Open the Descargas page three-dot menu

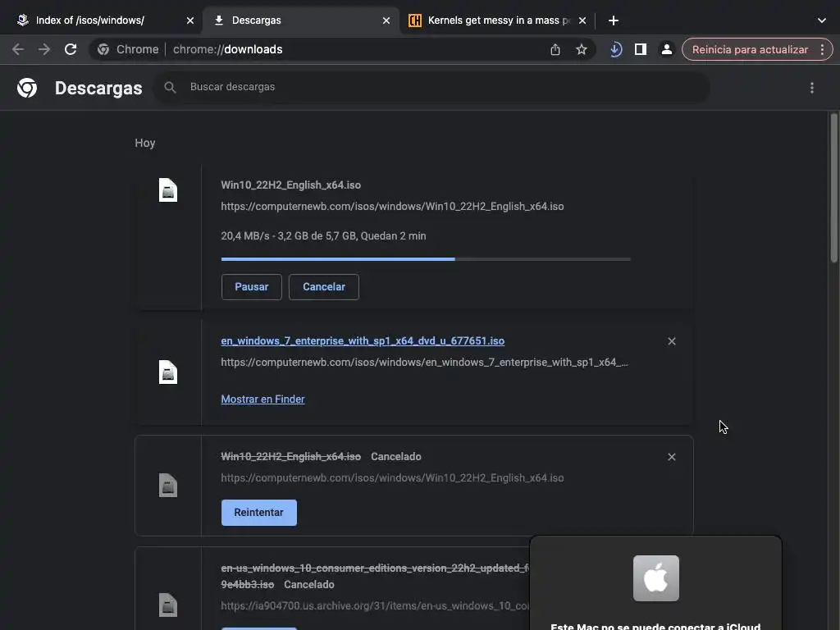(812, 88)
